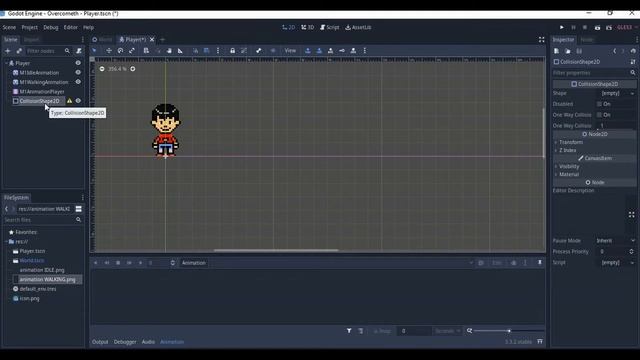Toggle distraction-free fullscreen mode icon
The width and height of the screenshot is (640, 360).
tap(541, 40)
